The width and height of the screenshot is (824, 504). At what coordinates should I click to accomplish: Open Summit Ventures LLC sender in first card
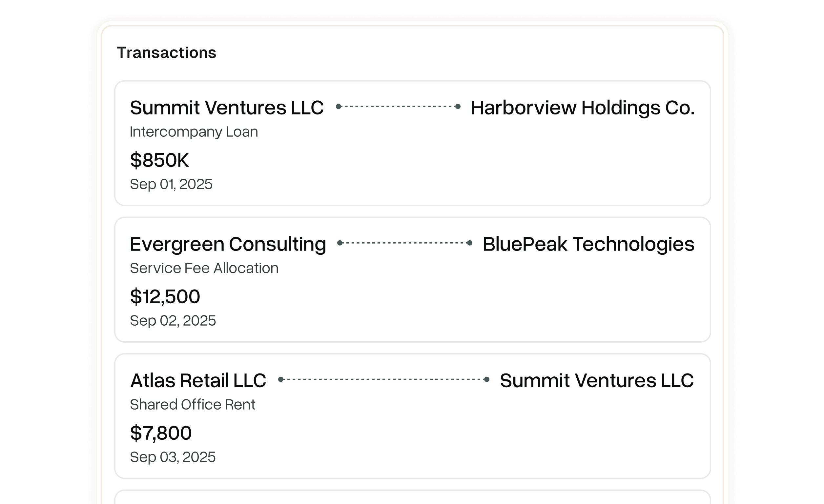[x=227, y=108]
